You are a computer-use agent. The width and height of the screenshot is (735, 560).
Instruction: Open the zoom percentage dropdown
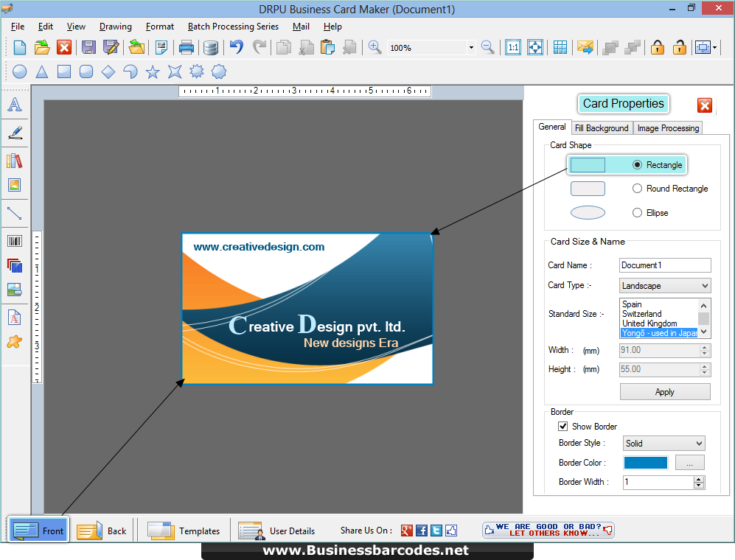(471, 48)
